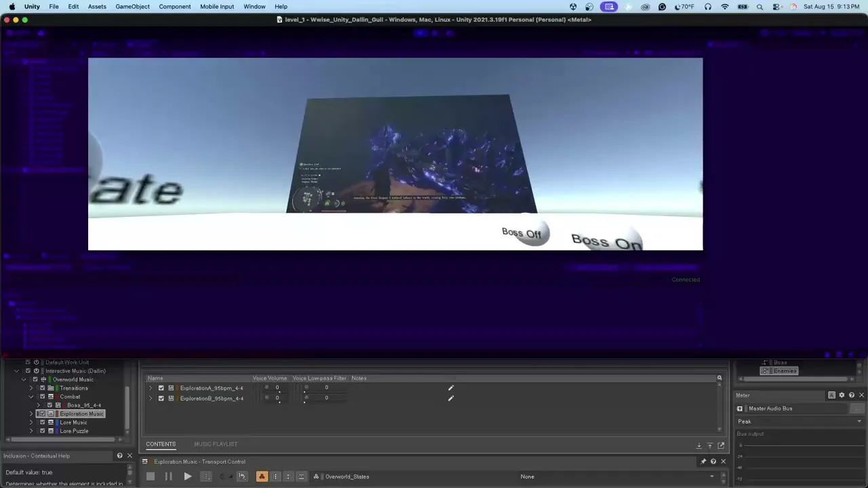Click the ExplorationA_95bpm_4-4 segment type icon
868x488 pixels.
(x=171, y=388)
